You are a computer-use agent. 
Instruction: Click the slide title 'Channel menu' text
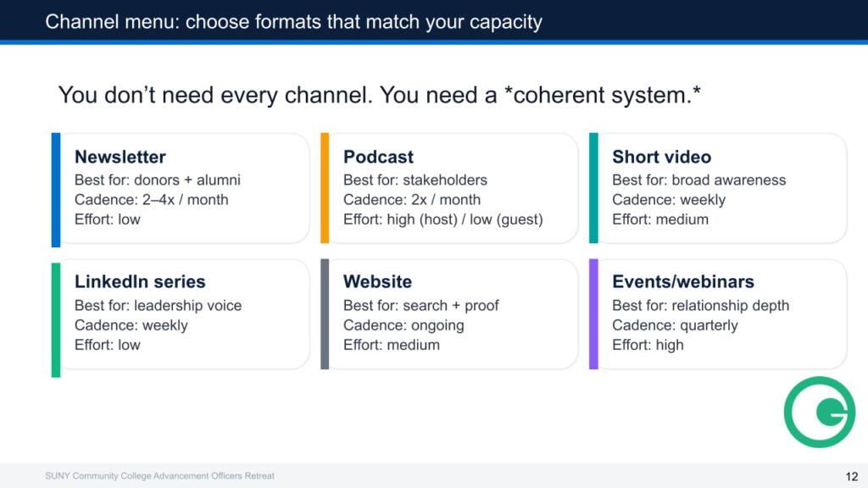(x=293, y=21)
